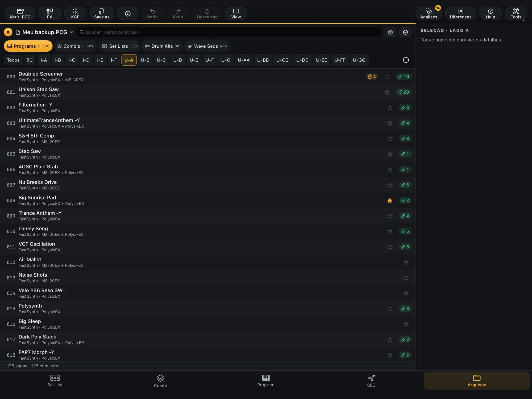
Task: Favorite Velo PS6 Reso SW1
Action: (x=406, y=293)
